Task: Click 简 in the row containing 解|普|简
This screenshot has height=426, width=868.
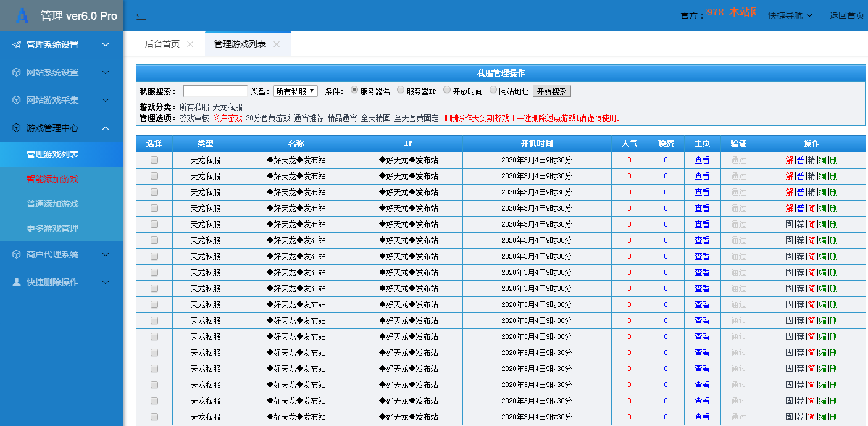Action: [x=812, y=208]
